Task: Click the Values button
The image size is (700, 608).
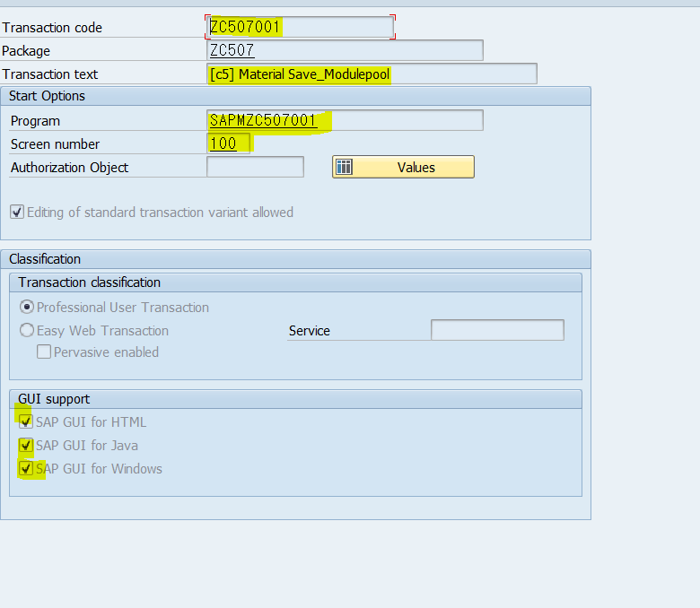Action: (x=403, y=167)
